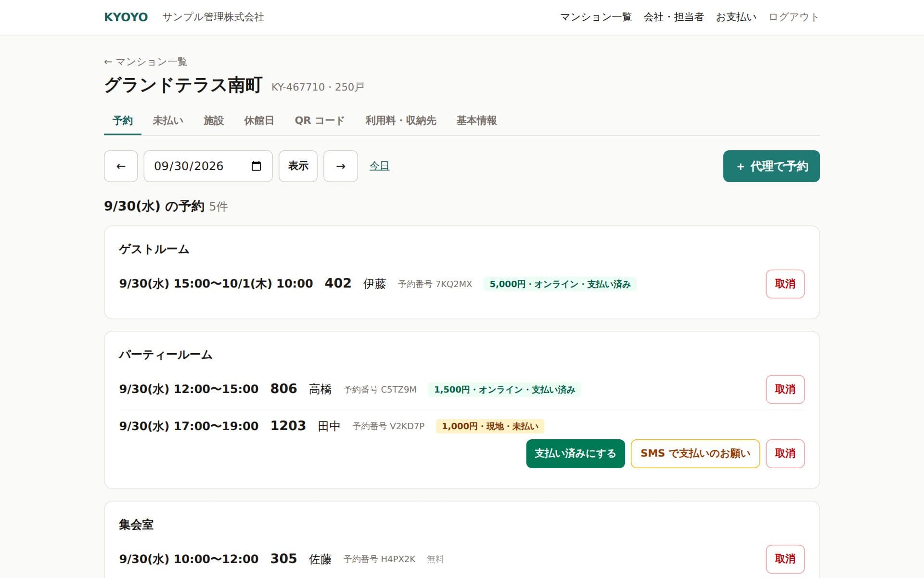Click the 無料 label on room 305 row
Viewport: 924px width, 578px height.
pyautogui.click(x=435, y=559)
